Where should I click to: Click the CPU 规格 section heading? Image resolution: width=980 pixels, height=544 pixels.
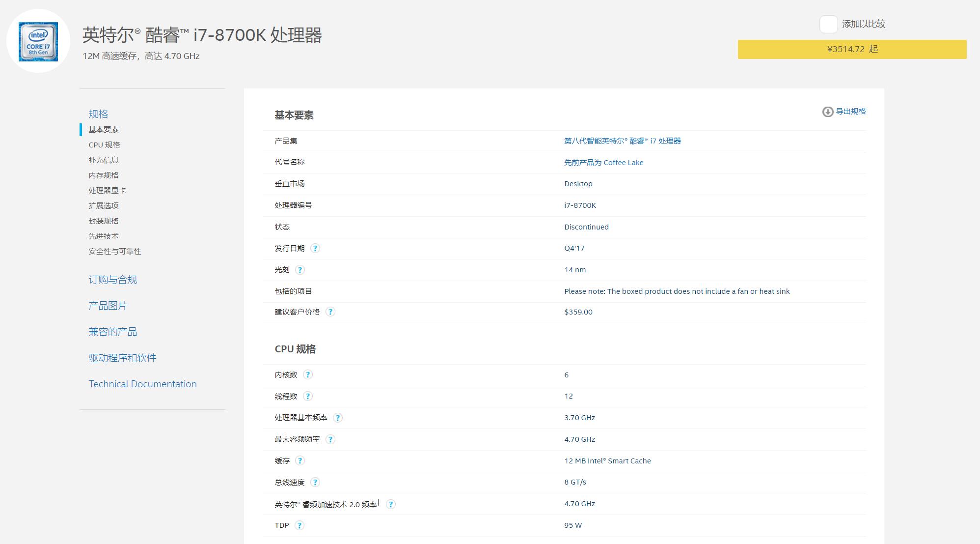[x=295, y=349]
